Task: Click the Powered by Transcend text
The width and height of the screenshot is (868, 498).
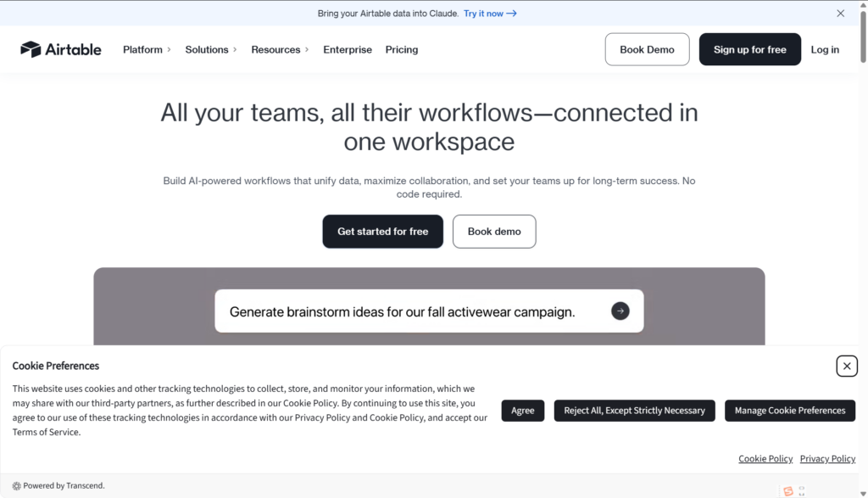Action: tap(64, 486)
